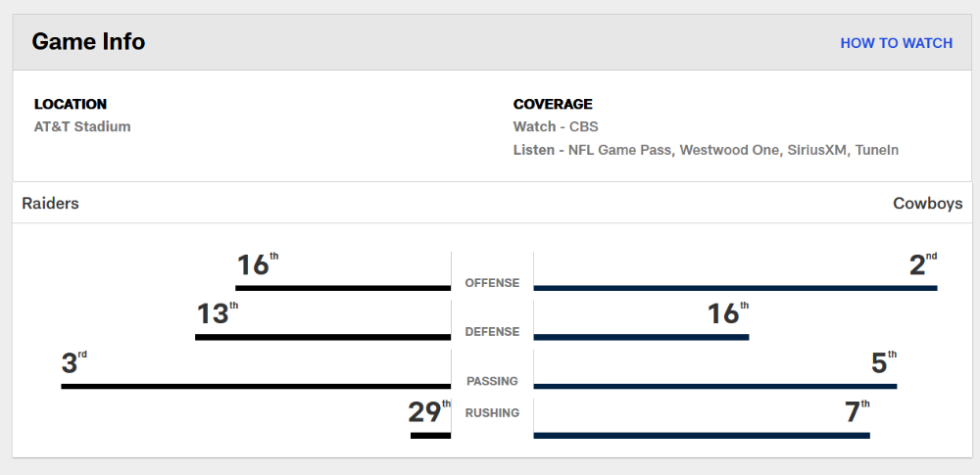Click the Raiders 13th defense bar
The image size is (980, 475).
[x=323, y=337]
